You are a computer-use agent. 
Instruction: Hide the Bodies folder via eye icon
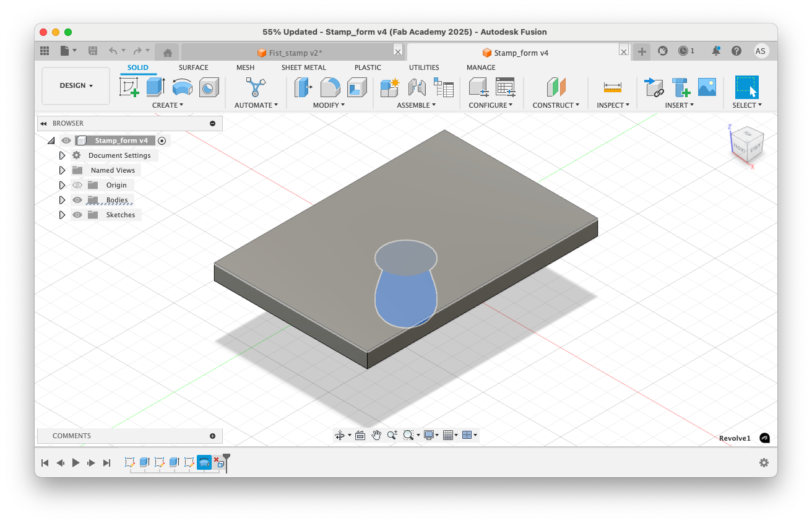(77, 200)
